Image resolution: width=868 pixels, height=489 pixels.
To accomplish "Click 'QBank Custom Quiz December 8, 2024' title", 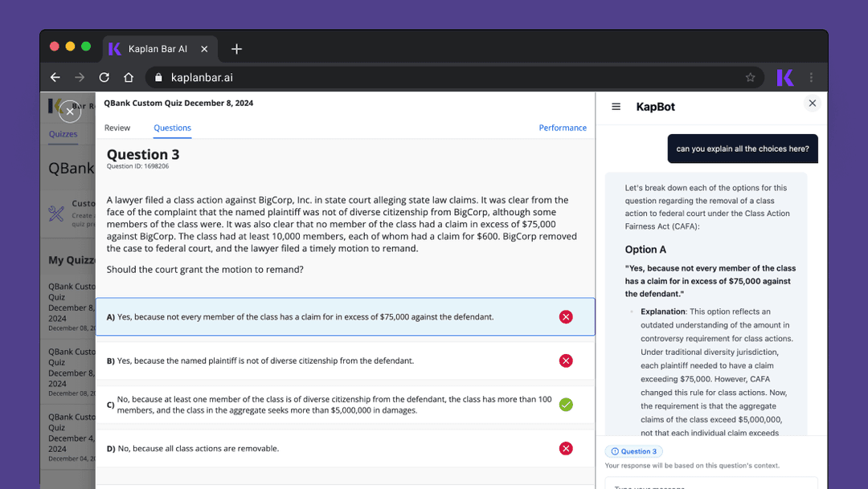I will tap(178, 103).
